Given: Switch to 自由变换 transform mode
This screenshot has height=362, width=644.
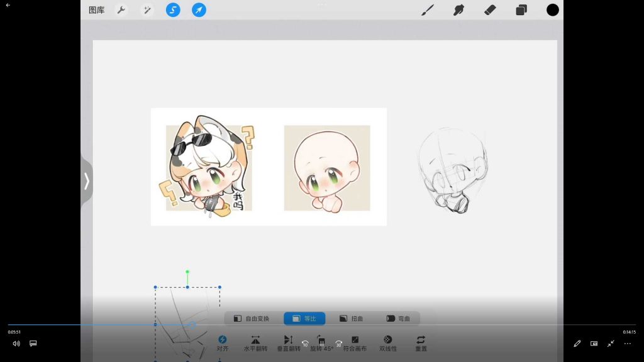Looking at the screenshot, I should pos(252,319).
